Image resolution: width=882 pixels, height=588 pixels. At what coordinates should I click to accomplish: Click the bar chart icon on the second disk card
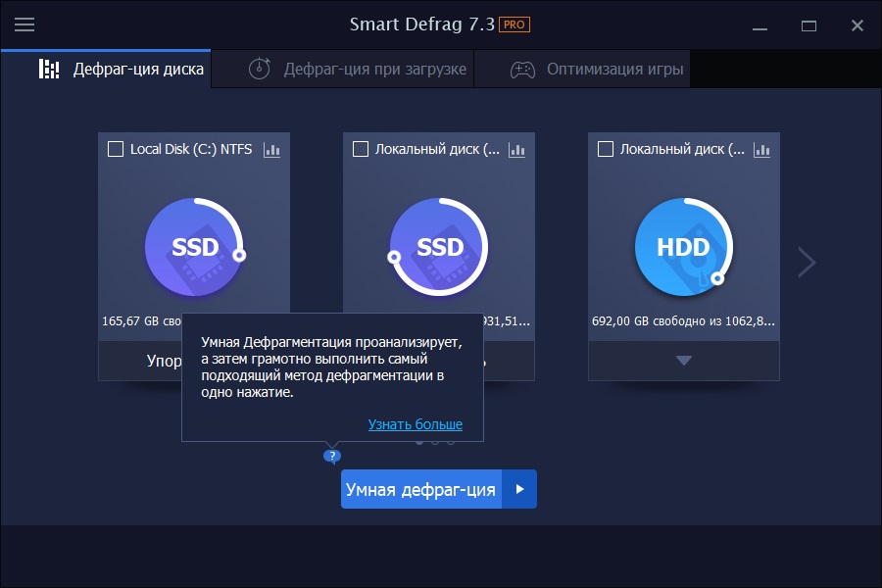point(516,150)
